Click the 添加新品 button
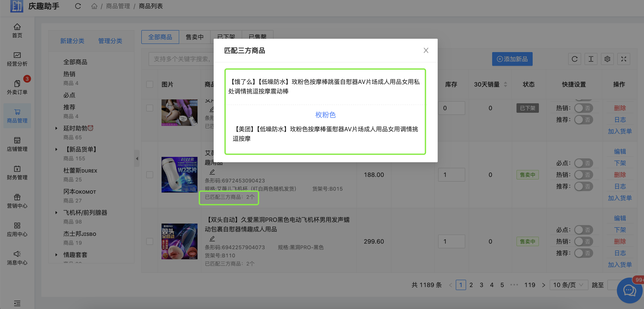The image size is (644, 309). pyautogui.click(x=512, y=59)
